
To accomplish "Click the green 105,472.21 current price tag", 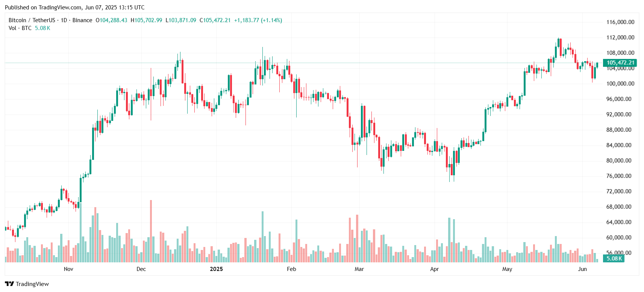I will [x=620, y=63].
